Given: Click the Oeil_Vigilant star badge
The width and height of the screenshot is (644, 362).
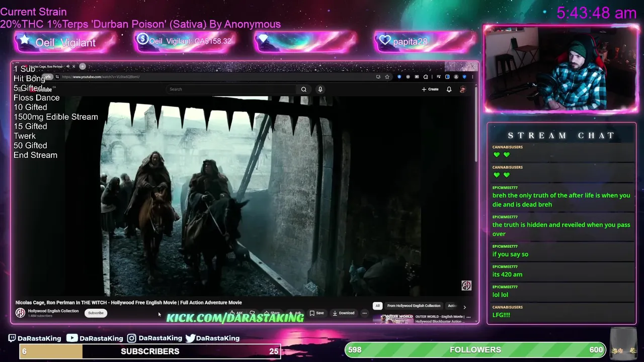Looking at the screenshot, I should pyautogui.click(x=65, y=42).
